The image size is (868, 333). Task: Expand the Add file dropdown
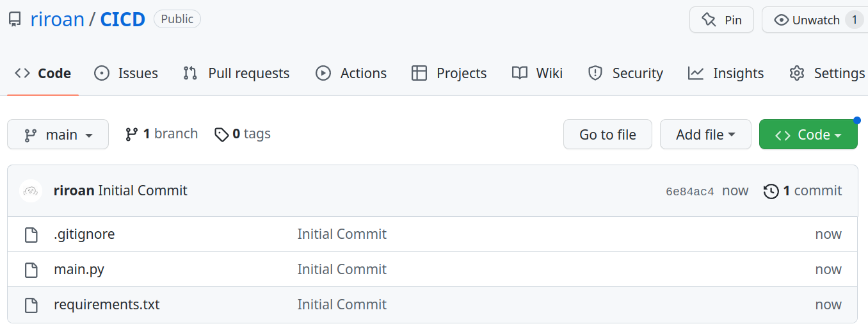(705, 134)
